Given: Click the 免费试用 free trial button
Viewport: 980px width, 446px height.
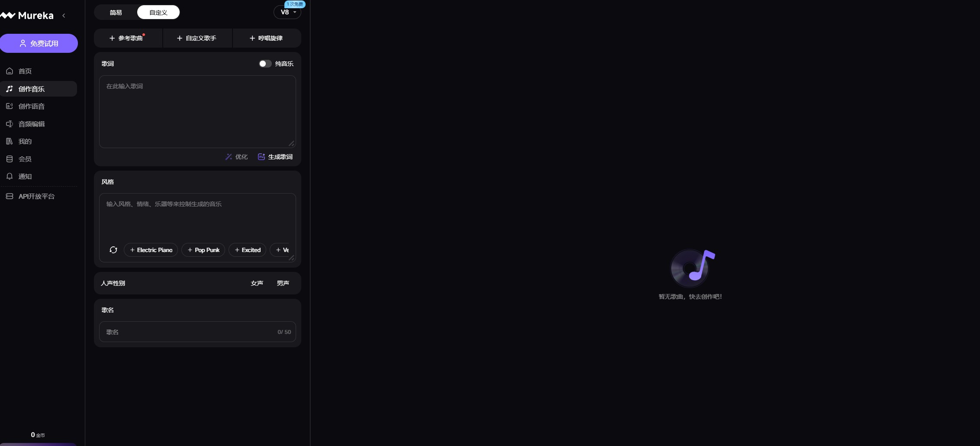Looking at the screenshot, I should [39, 43].
